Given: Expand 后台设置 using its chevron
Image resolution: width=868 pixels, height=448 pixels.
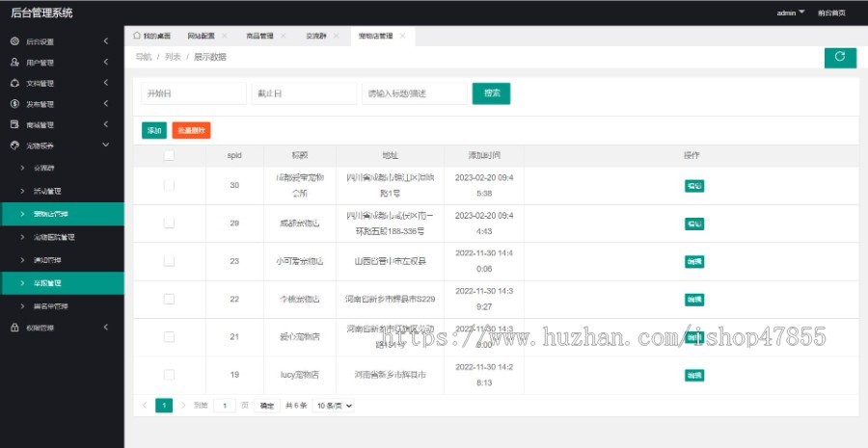Looking at the screenshot, I should (106, 41).
